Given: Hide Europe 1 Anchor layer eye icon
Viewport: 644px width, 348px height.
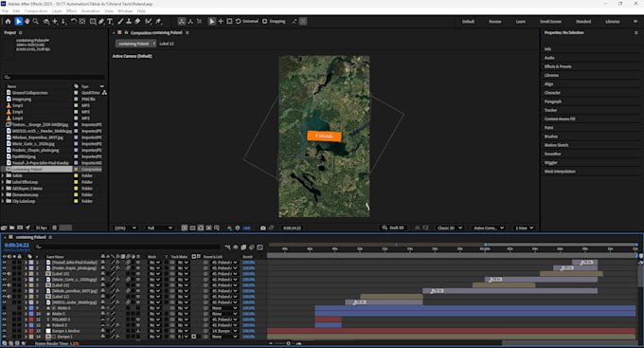Looking at the screenshot, I should [5, 331].
